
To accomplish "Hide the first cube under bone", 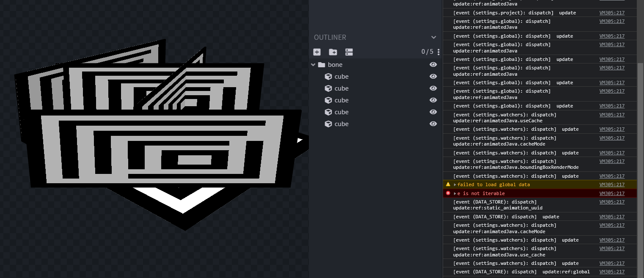I will coord(433,77).
